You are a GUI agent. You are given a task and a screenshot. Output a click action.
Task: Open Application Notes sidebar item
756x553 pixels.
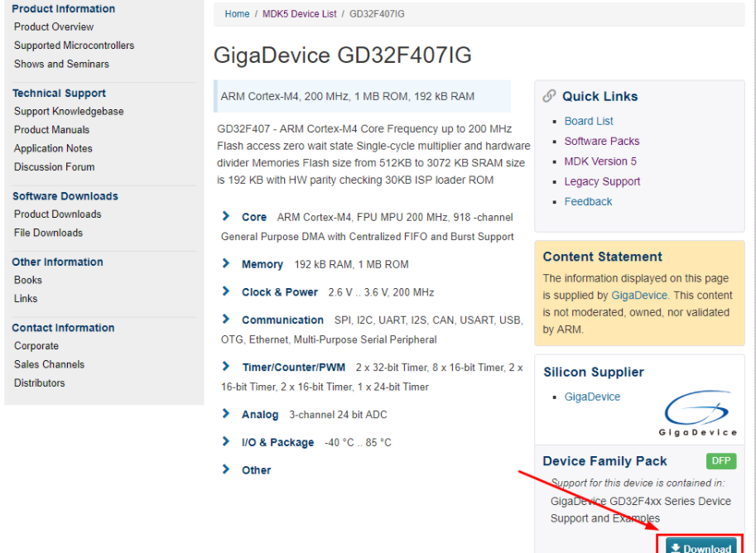53,148
